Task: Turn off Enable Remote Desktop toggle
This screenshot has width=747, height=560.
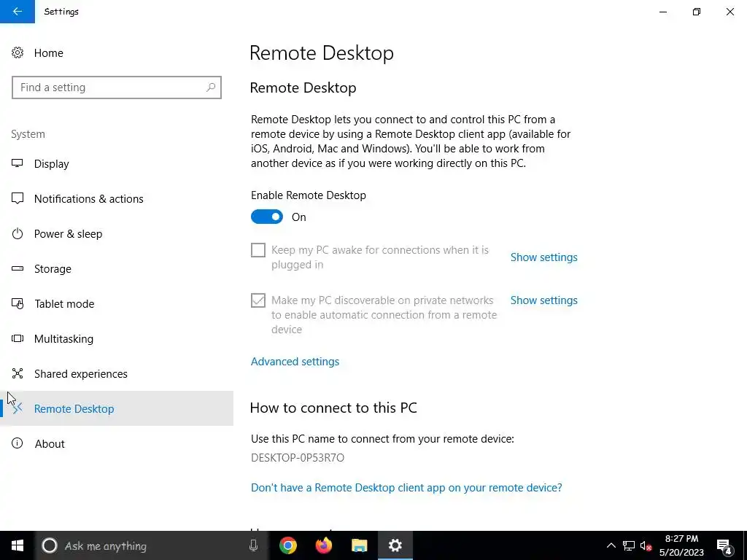Action: 267,217
